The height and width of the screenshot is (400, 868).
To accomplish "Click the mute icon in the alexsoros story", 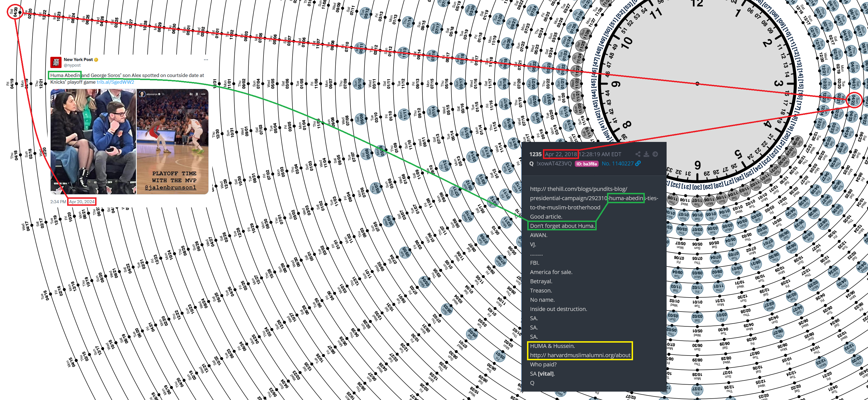I will click(x=191, y=94).
